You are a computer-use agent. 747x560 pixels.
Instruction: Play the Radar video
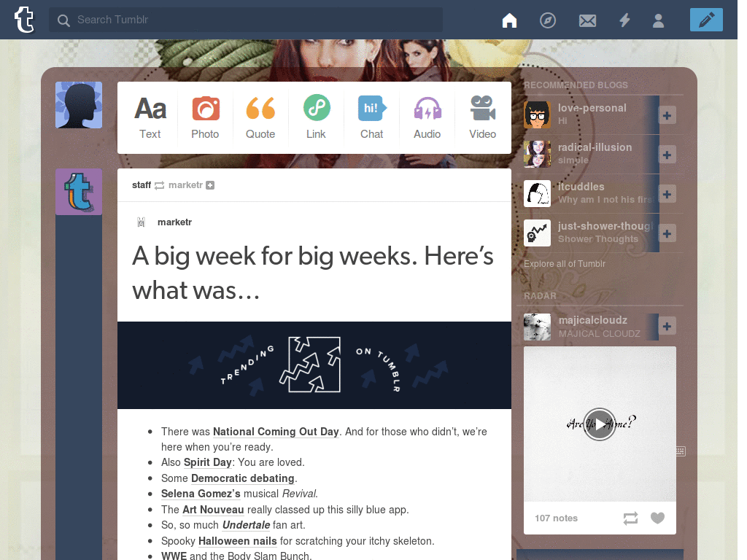pyautogui.click(x=600, y=424)
